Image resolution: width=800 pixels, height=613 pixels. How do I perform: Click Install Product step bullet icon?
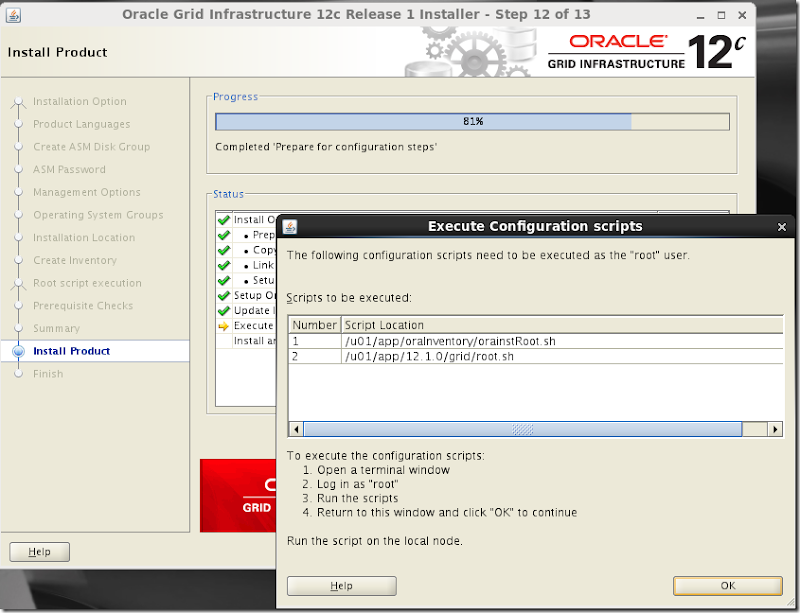coord(18,351)
